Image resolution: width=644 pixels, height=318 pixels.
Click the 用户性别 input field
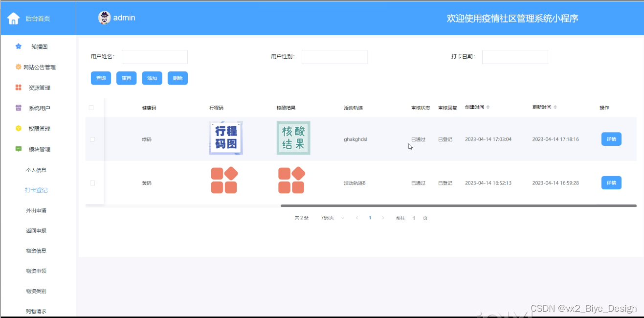click(x=334, y=57)
